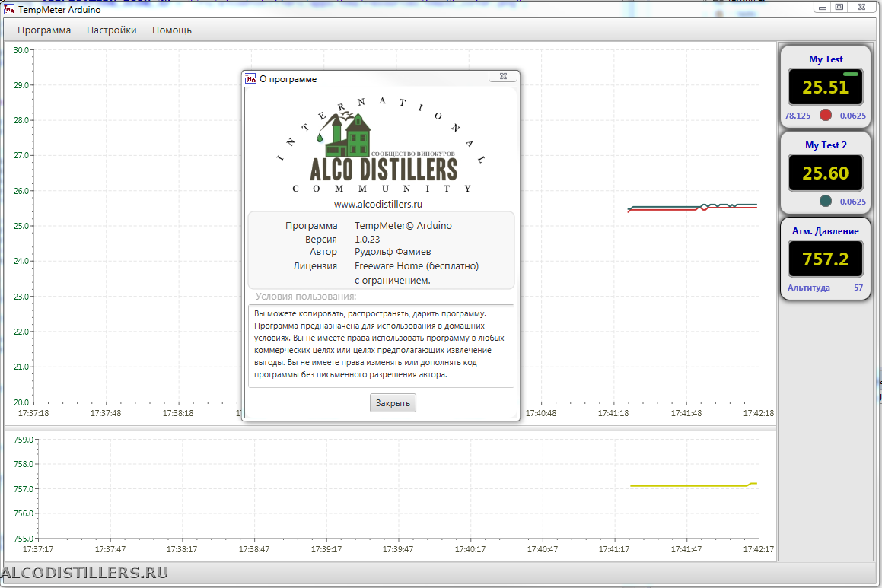Click the version number 1.0.23
This screenshot has width=882, height=588.
(368, 239)
